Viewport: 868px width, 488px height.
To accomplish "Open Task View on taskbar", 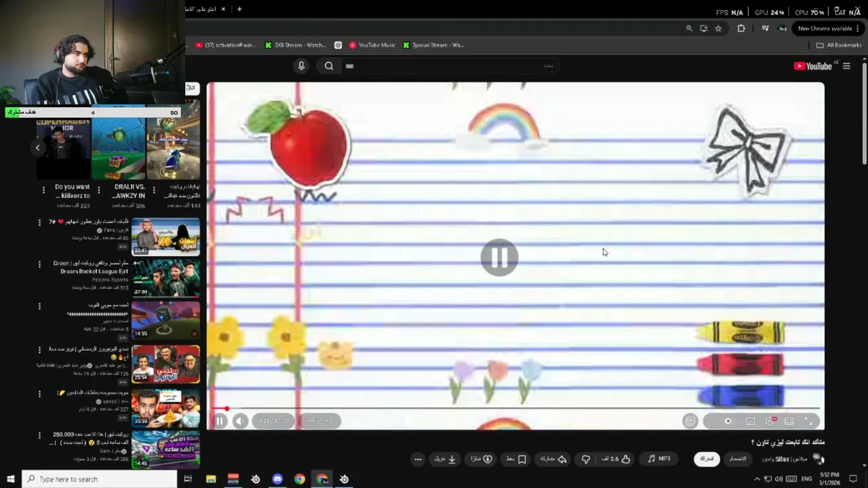I will [188, 479].
